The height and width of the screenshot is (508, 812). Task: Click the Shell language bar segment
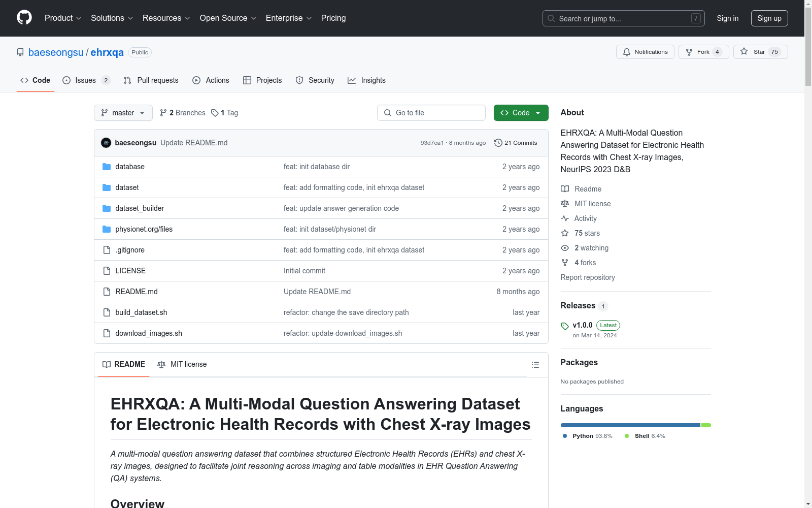[706, 425]
